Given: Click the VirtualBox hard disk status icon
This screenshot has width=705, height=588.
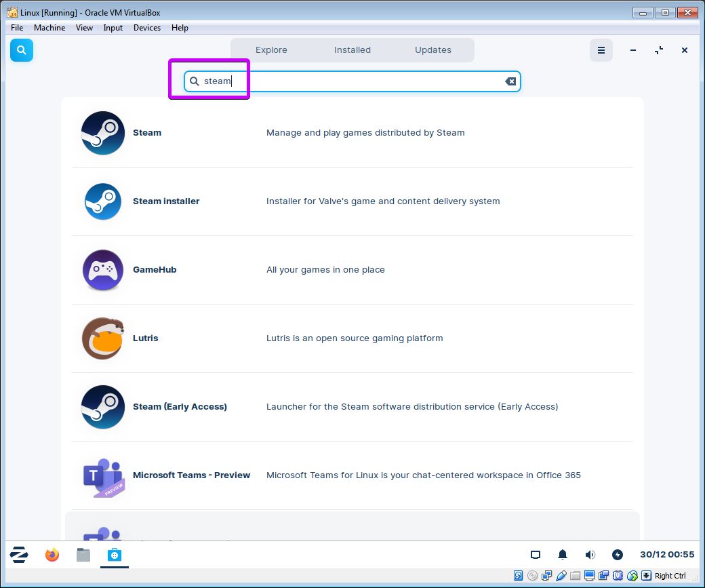Looking at the screenshot, I should pyautogui.click(x=518, y=575).
